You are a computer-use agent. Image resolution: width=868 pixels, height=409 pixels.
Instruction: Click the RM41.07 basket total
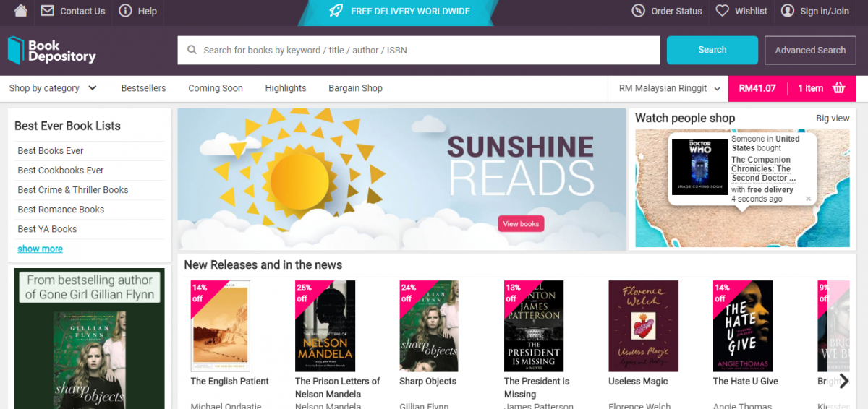click(x=757, y=88)
